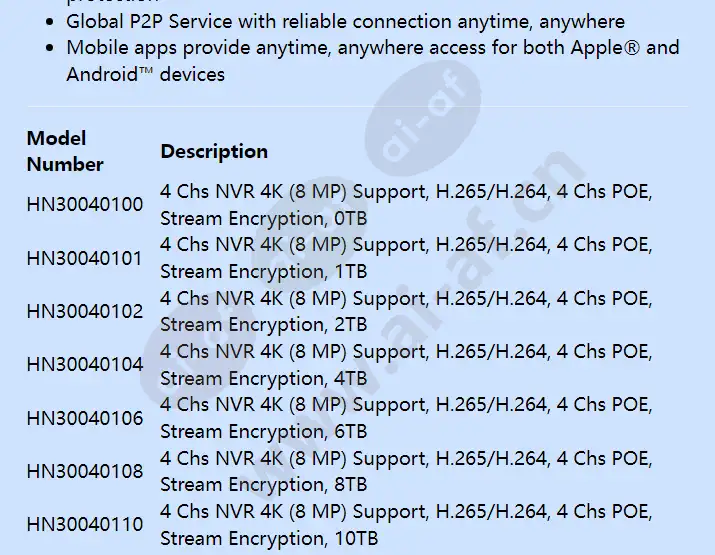The image size is (715, 555).
Task: Click model number HN30040110
Action: pyautogui.click(x=85, y=524)
